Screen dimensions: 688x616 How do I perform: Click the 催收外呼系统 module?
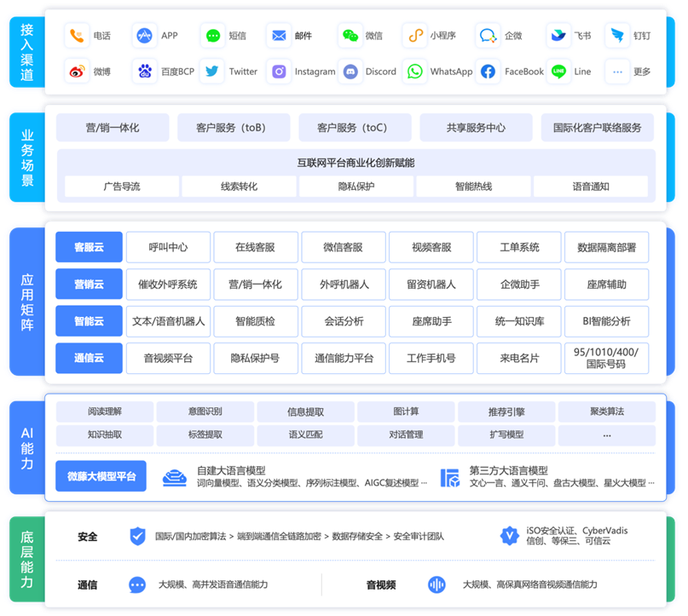tap(168, 285)
